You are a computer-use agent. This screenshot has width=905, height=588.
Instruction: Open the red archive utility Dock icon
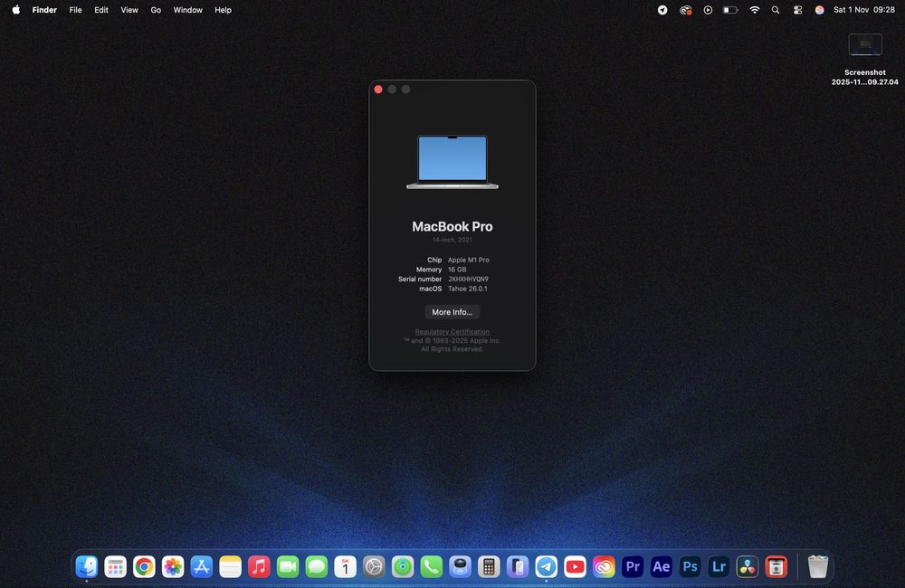[x=776, y=566]
